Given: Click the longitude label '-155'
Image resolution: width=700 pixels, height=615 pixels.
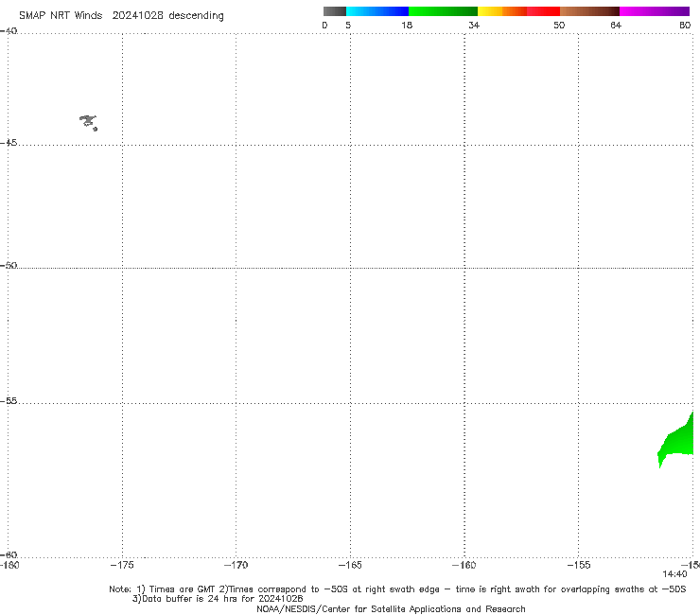Looking at the screenshot, I should (579, 565).
